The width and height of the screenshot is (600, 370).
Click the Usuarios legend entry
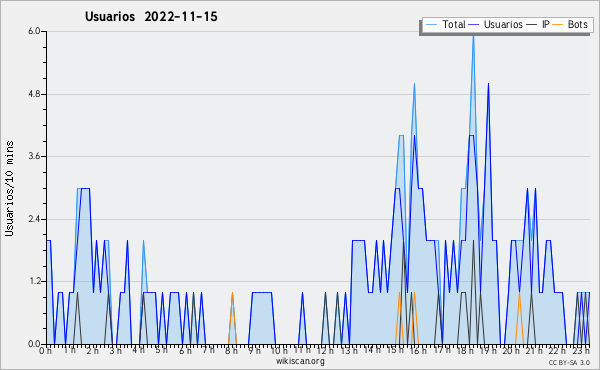[496, 25]
